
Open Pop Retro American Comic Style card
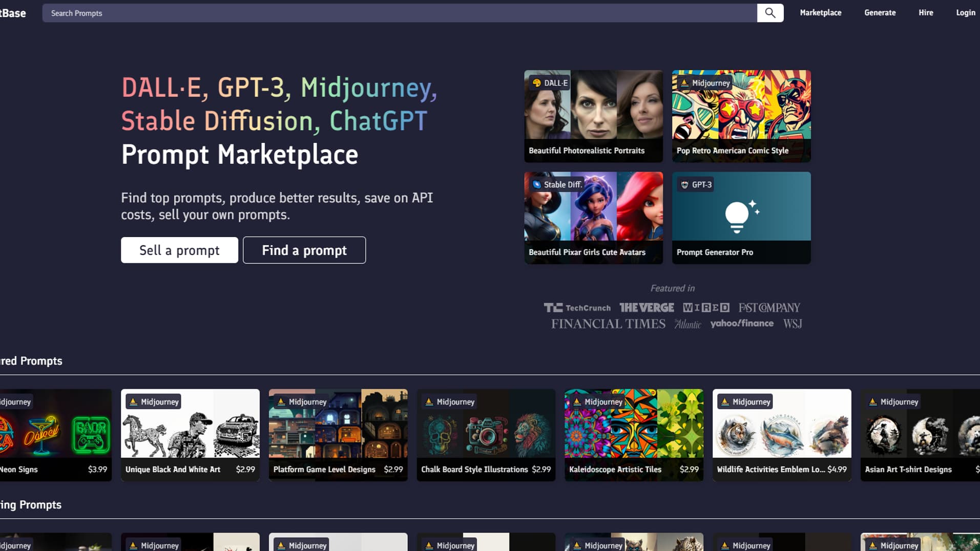[x=741, y=116]
